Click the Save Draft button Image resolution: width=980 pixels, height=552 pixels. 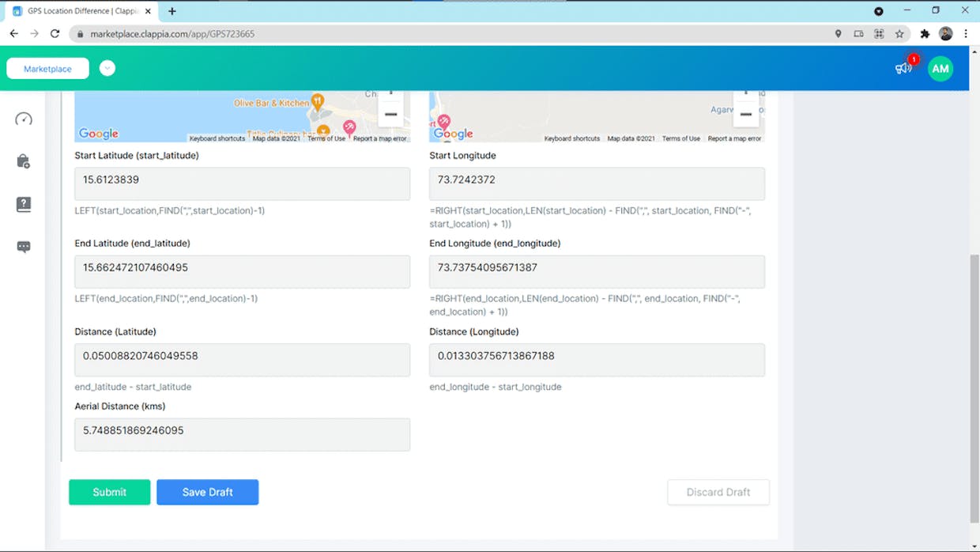(207, 492)
